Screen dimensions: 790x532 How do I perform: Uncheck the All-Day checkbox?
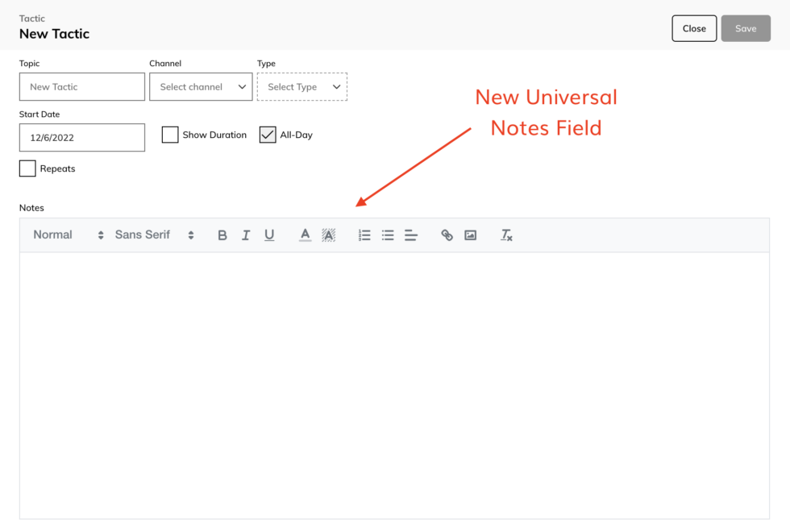268,135
